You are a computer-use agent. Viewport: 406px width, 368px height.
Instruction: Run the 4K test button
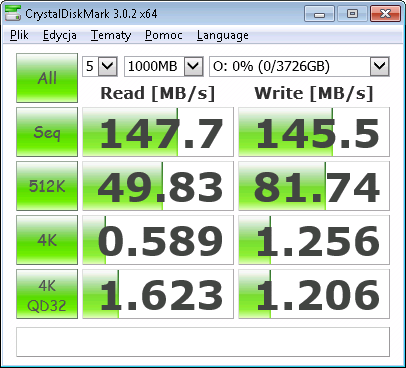(x=47, y=240)
